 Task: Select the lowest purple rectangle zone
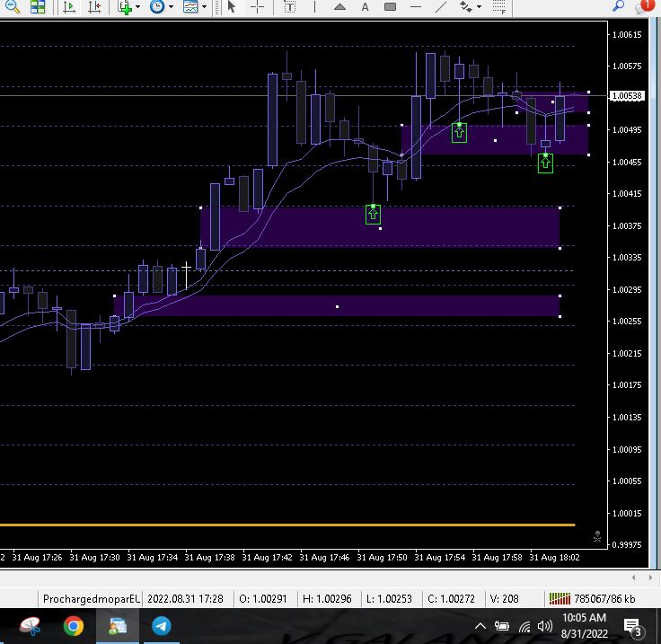point(337,306)
